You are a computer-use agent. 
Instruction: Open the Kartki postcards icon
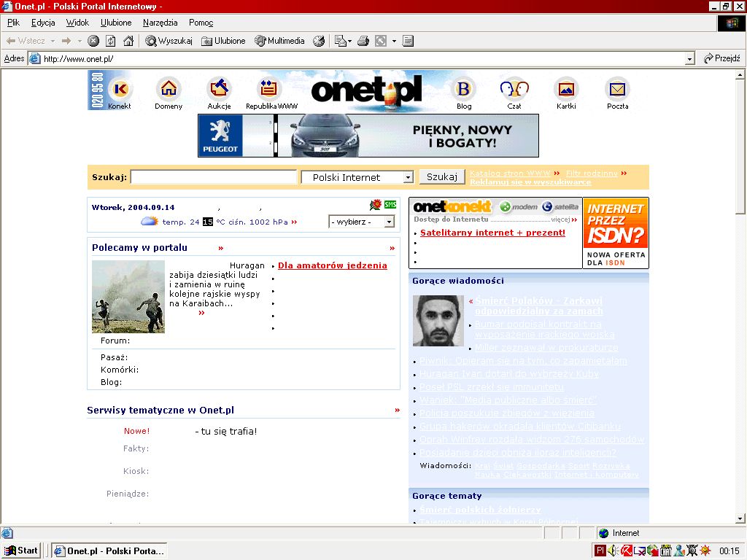click(x=565, y=90)
